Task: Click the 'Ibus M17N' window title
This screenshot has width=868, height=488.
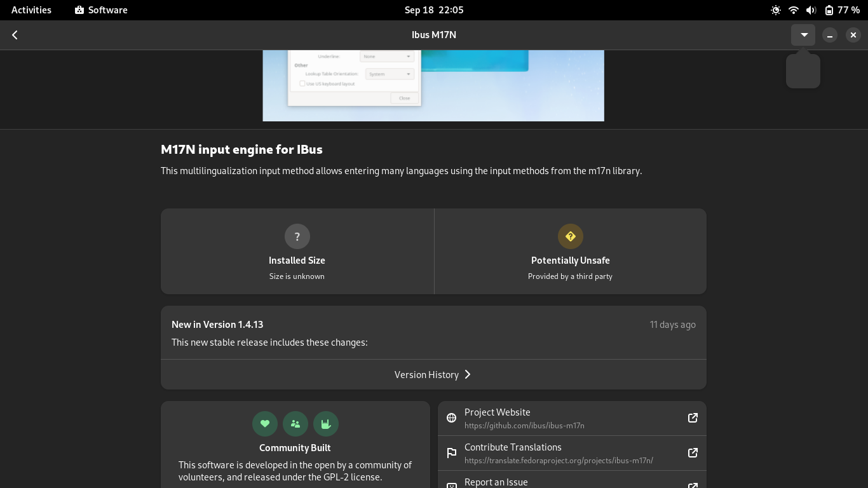Action: click(x=434, y=35)
